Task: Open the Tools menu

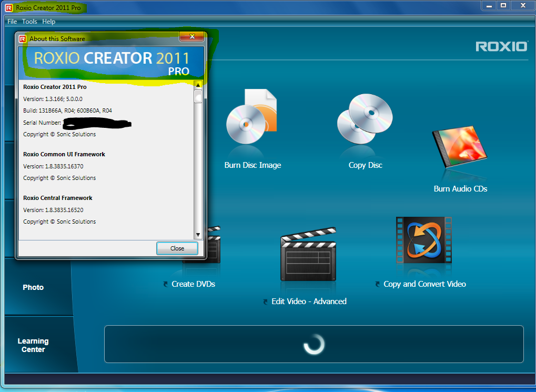Action: (x=29, y=22)
